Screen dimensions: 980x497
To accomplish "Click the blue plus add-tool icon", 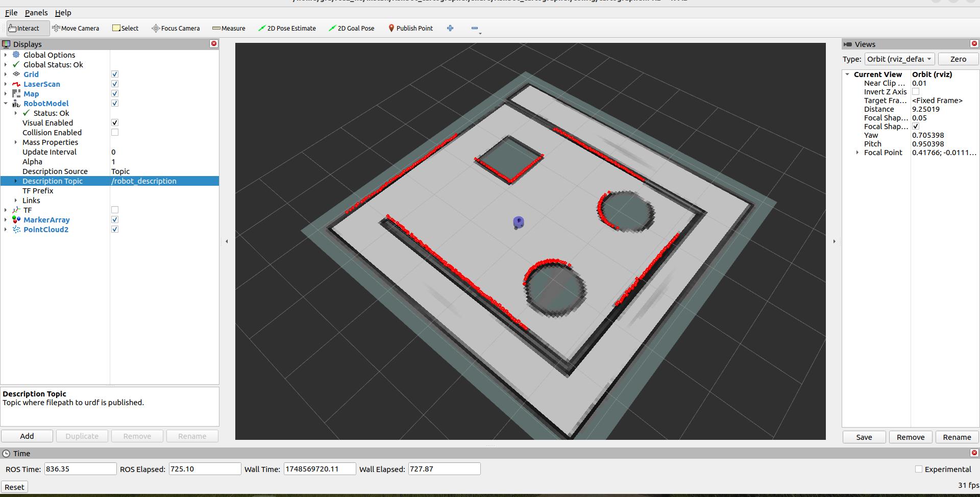I will [450, 28].
